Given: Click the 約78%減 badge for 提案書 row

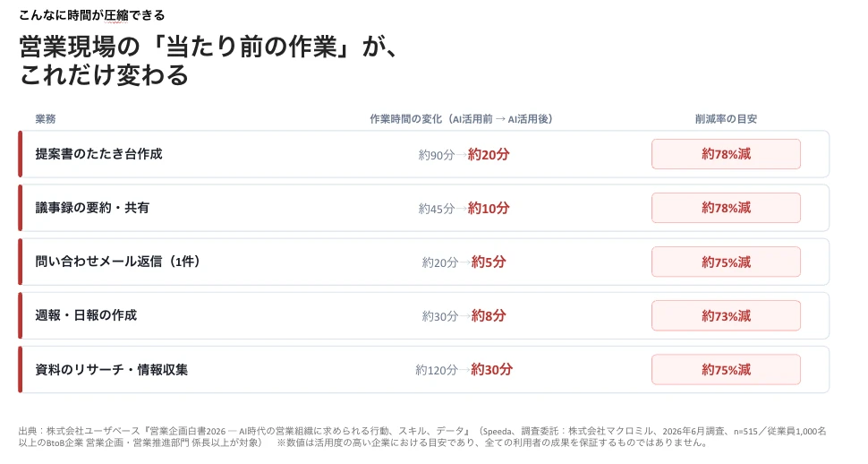Looking at the screenshot, I should point(726,154).
